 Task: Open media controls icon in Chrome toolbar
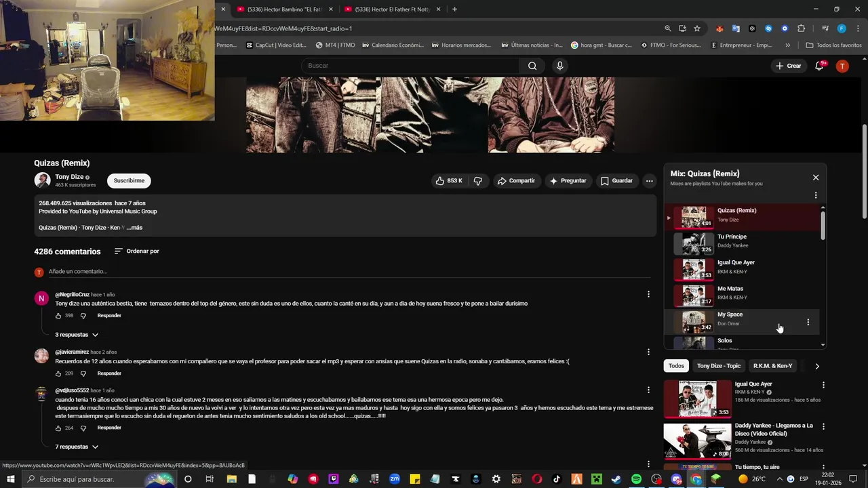825,28
